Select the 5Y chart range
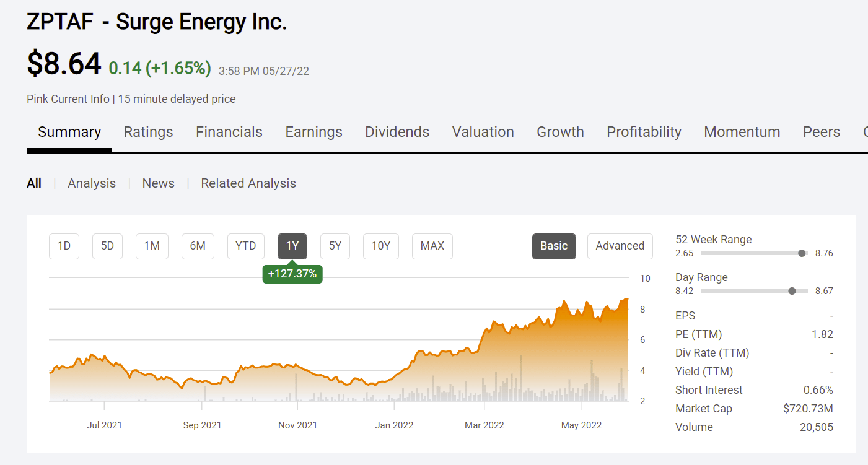 335,246
